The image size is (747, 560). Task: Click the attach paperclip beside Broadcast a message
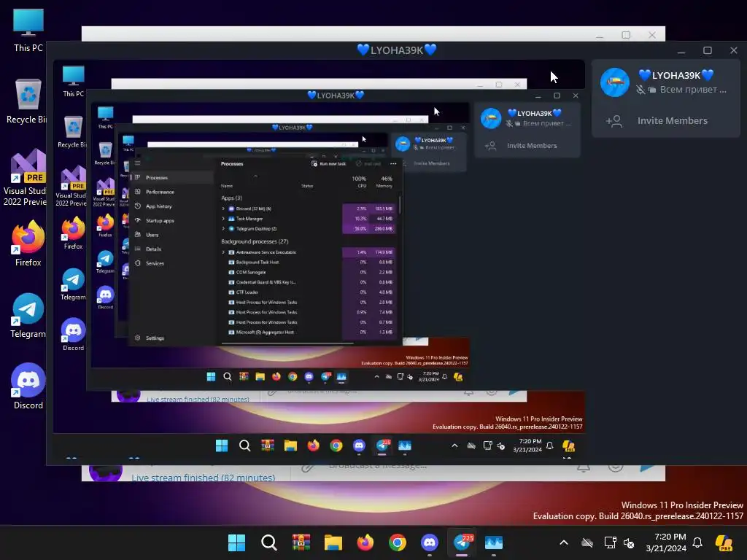tap(309, 467)
